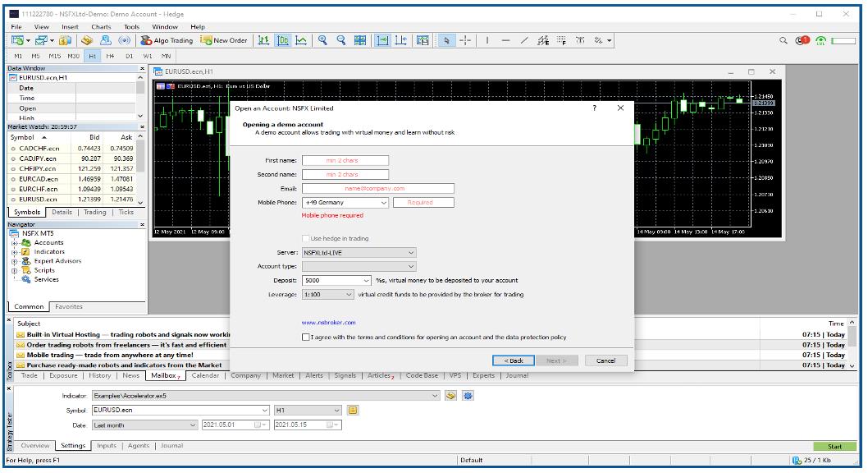Click the Email input field

click(378, 189)
